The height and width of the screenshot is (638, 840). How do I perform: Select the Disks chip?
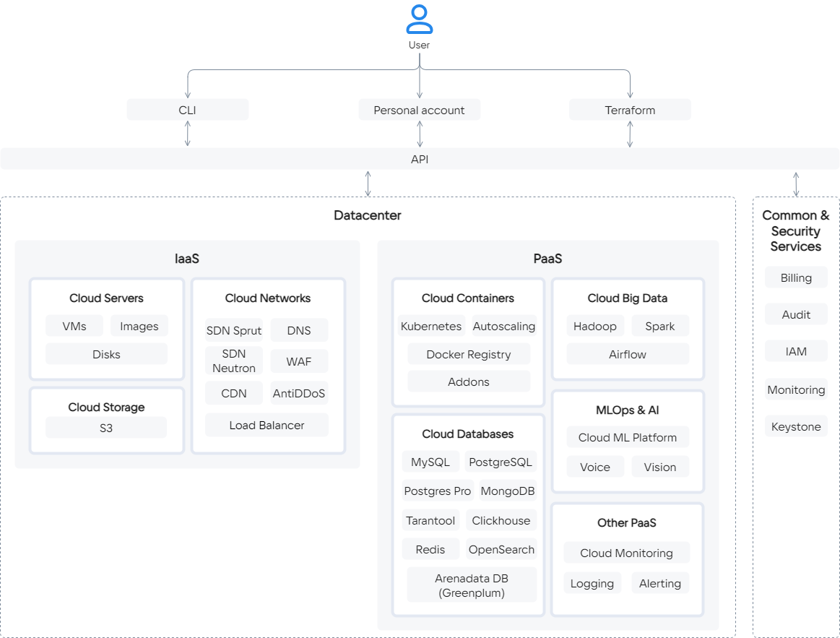[107, 354]
